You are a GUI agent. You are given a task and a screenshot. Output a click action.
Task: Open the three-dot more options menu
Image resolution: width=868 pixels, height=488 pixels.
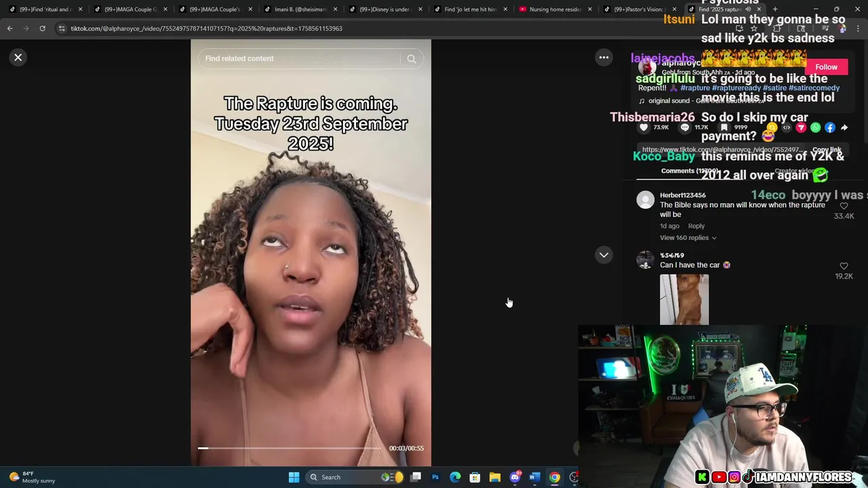tap(604, 58)
